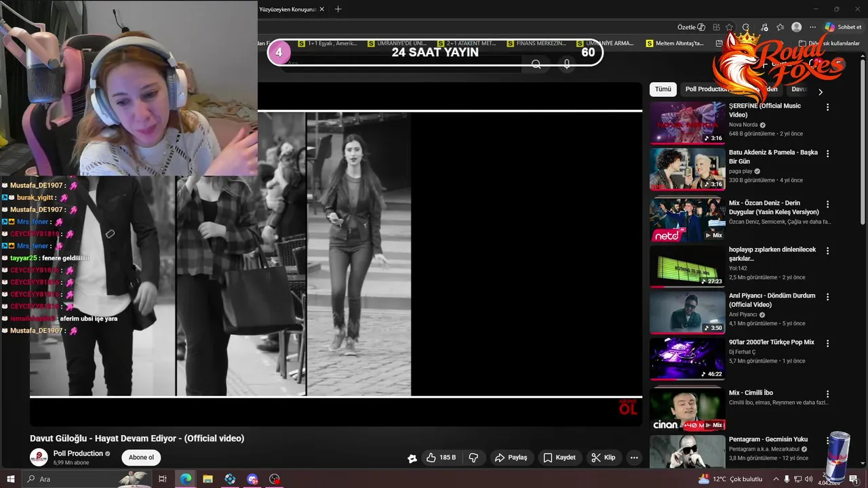Open Edge's Özetle summarize button

pos(692,27)
